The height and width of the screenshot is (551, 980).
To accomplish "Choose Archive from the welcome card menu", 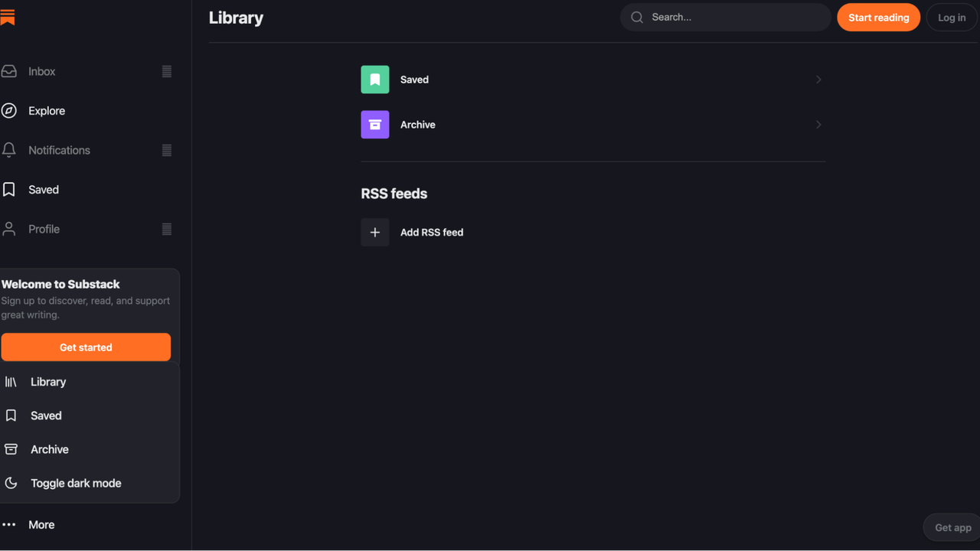I will (49, 449).
